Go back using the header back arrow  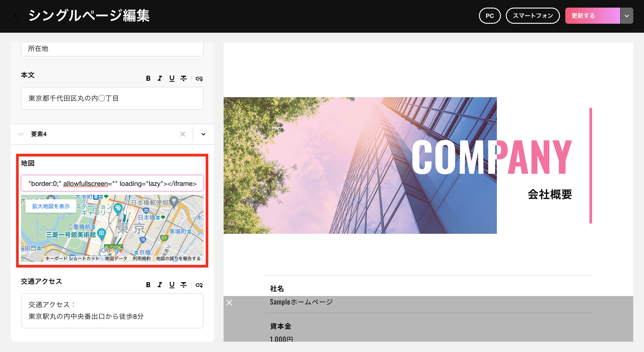click(x=16, y=16)
